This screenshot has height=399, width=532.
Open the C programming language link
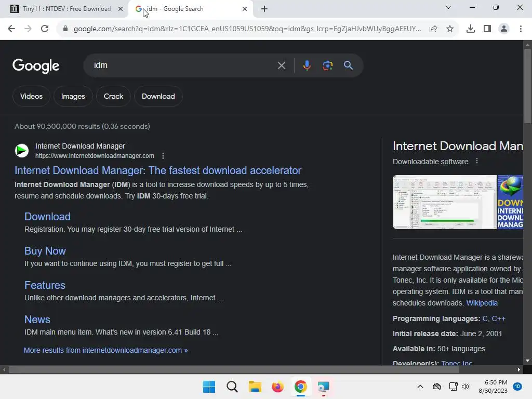tap(485, 318)
